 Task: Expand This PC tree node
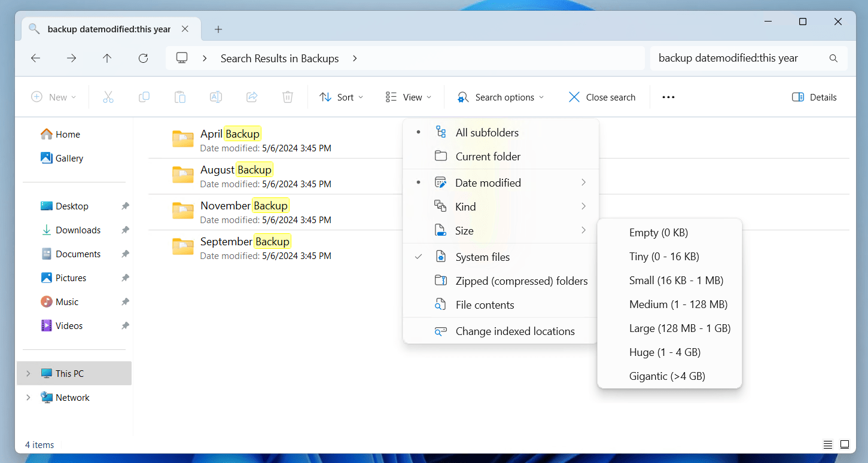click(28, 373)
